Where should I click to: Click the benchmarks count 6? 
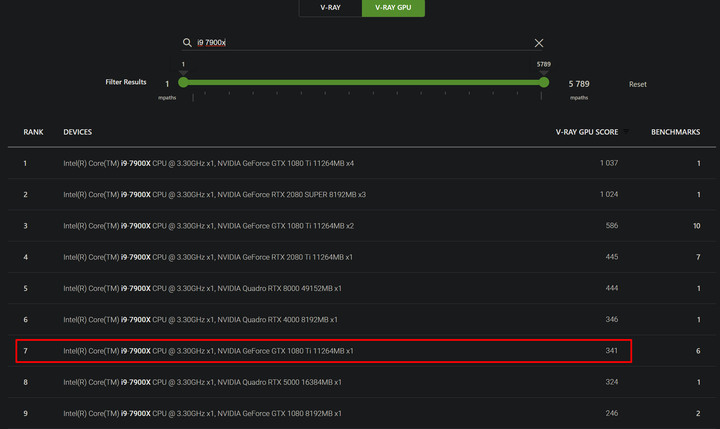pos(698,350)
